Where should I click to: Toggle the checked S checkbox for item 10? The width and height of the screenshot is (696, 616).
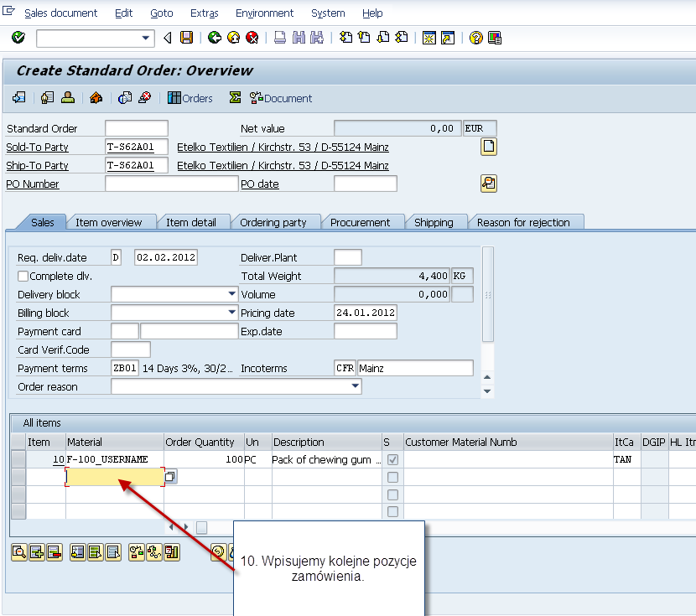(392, 459)
